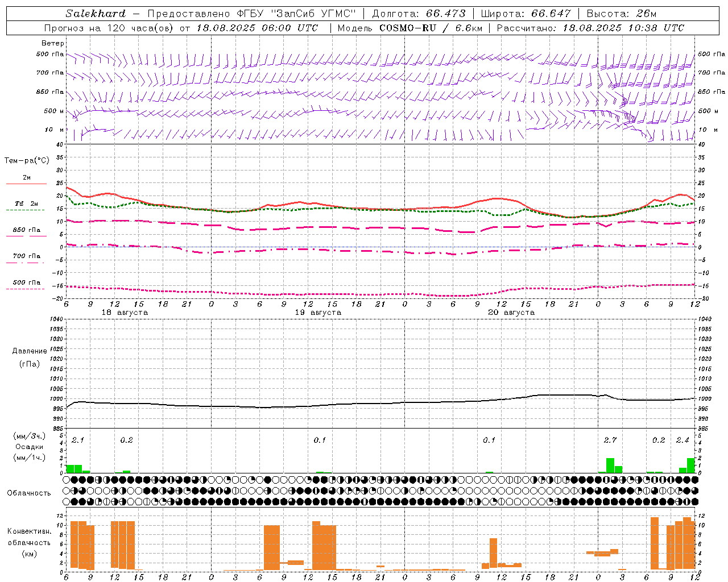728x582 pixels.
Task: Click the Давление panel label
Action: point(30,351)
